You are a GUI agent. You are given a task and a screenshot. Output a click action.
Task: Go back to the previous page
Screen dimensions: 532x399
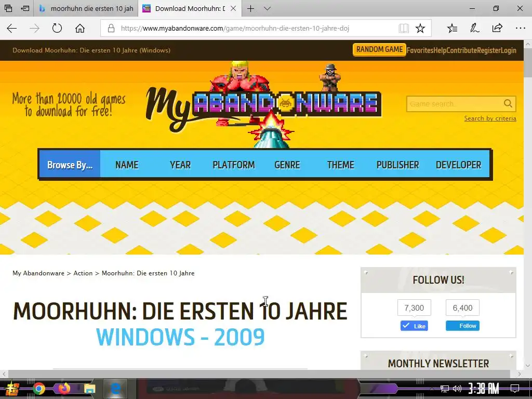click(12, 28)
